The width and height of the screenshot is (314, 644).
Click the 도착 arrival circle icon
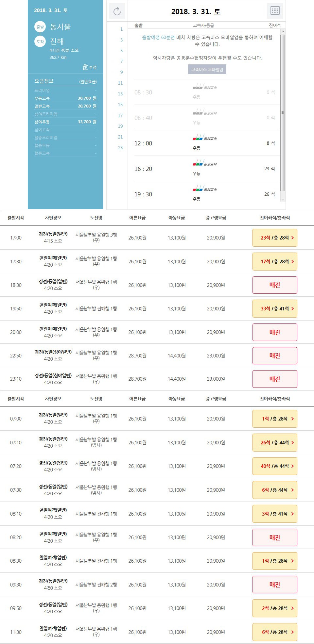pyautogui.click(x=40, y=41)
